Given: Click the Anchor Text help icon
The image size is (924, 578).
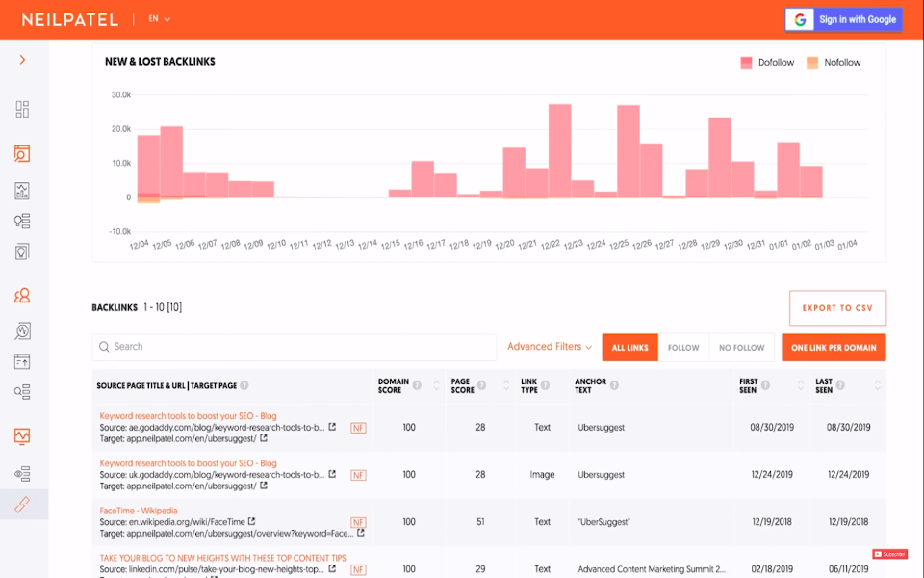Looking at the screenshot, I should click(615, 385).
